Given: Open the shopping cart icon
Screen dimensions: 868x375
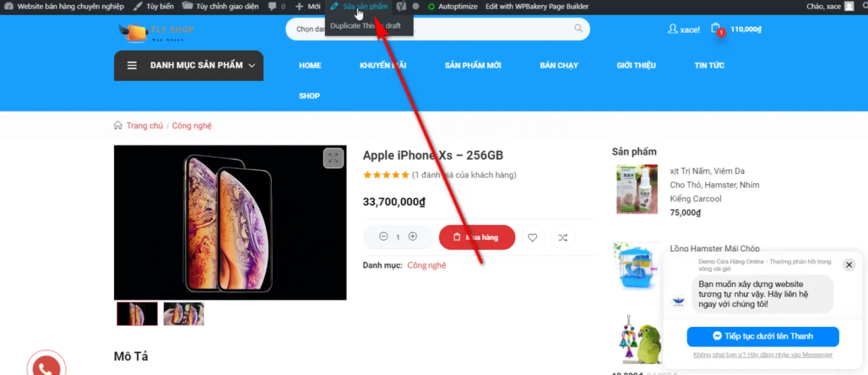Looking at the screenshot, I should (716, 28).
